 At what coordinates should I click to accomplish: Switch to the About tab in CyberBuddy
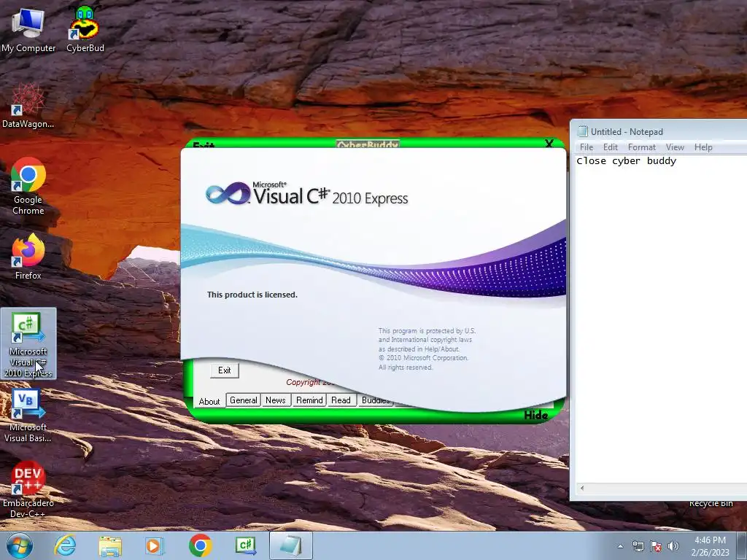point(209,402)
